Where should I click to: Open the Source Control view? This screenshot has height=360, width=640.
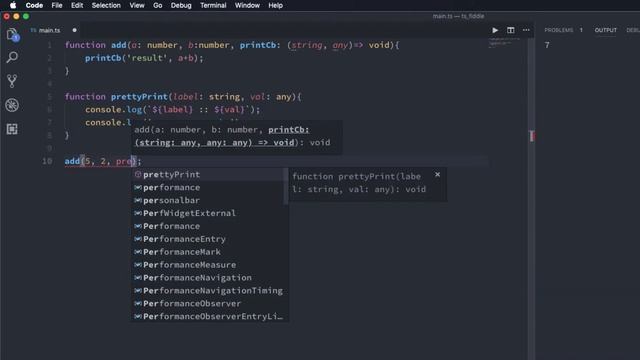(12, 81)
